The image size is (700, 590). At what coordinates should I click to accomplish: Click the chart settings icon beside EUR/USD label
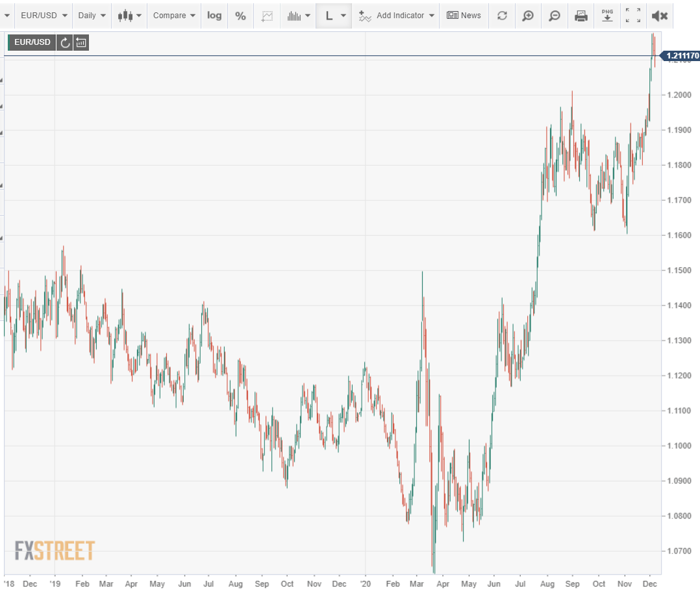[x=81, y=42]
